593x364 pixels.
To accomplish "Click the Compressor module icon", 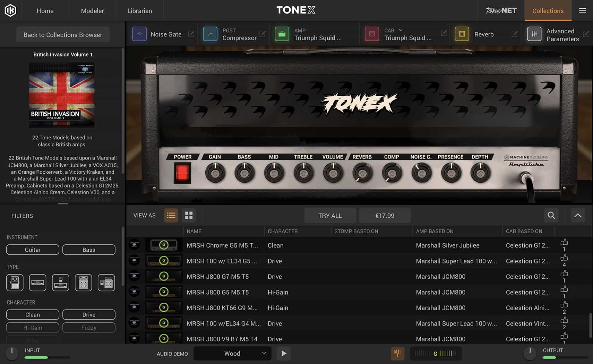I will 210,34.
